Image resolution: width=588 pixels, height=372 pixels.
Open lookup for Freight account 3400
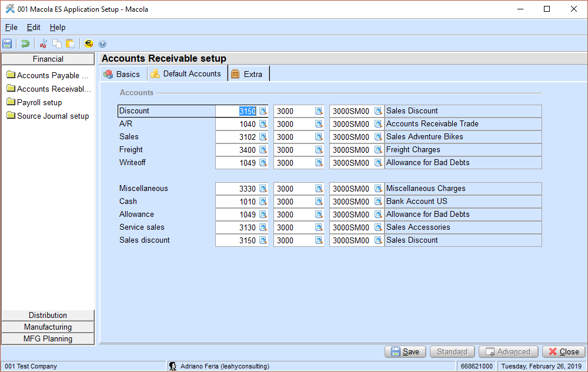(263, 150)
